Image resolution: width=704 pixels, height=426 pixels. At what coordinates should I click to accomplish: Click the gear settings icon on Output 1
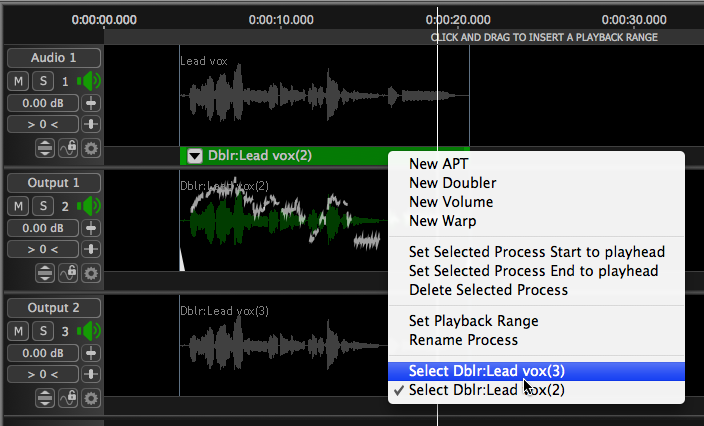(x=91, y=273)
